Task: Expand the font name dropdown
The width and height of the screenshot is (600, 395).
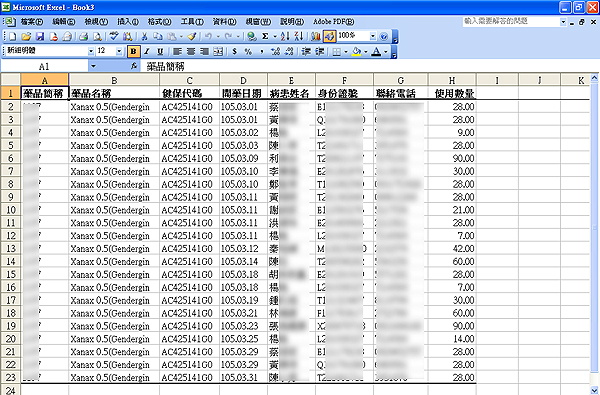Action: click(91, 51)
